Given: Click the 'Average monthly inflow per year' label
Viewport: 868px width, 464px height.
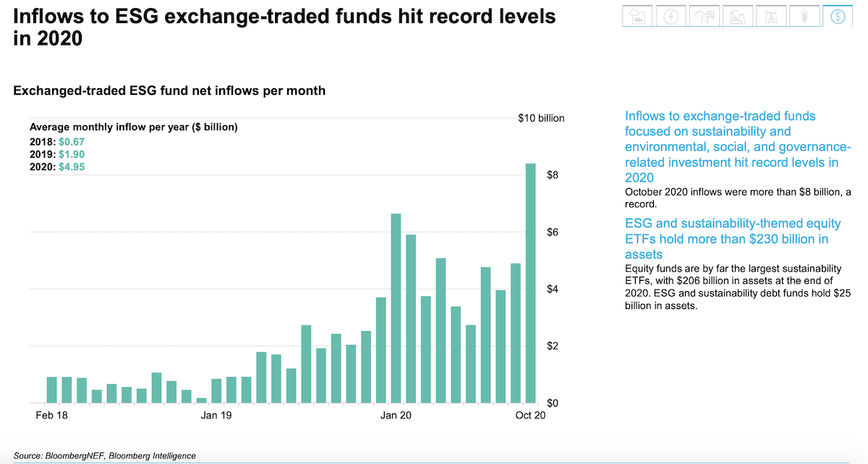Looking at the screenshot, I should click(x=134, y=127).
